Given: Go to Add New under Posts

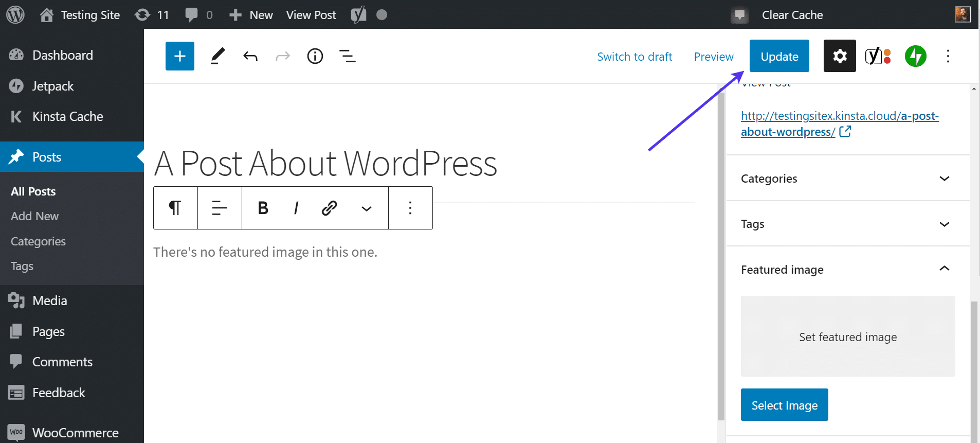Looking at the screenshot, I should [34, 216].
